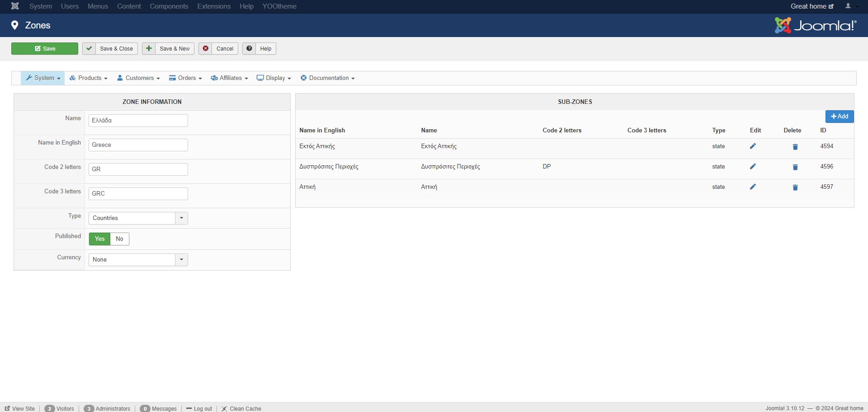Delete the Δυσπρόσιτες Περιοχές sub-zone via trash icon
868x412 pixels.
795,167
